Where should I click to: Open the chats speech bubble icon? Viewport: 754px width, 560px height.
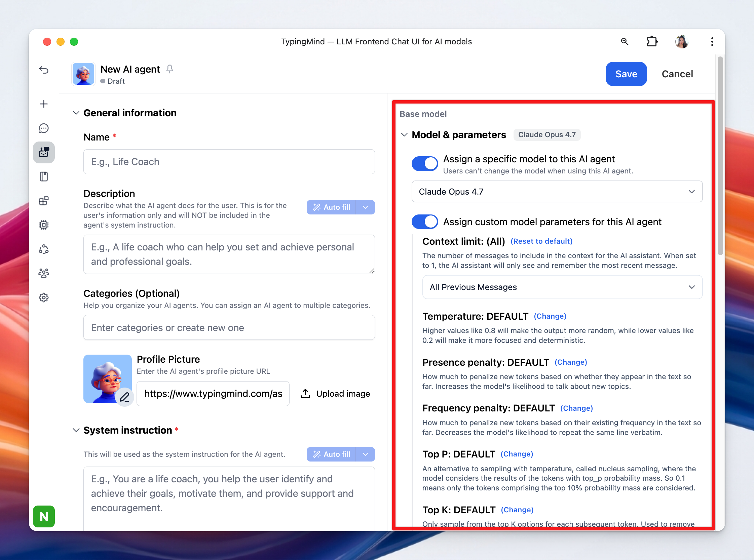pos(44,128)
